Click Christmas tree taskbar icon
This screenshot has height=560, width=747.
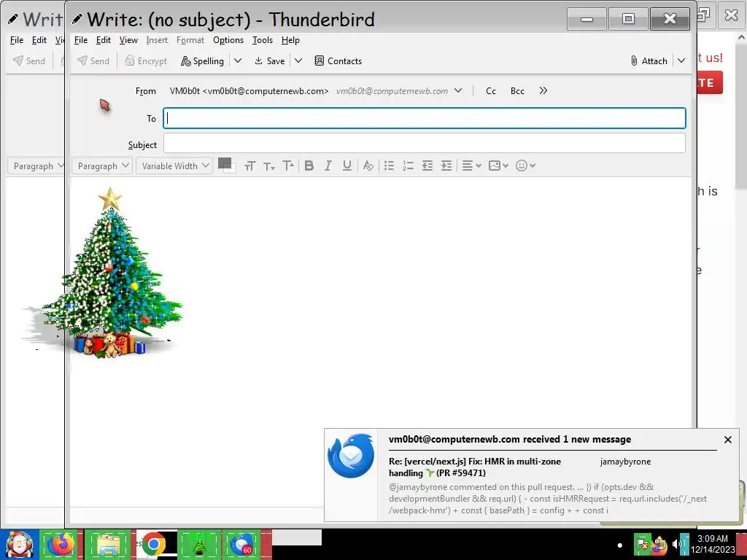click(199, 545)
